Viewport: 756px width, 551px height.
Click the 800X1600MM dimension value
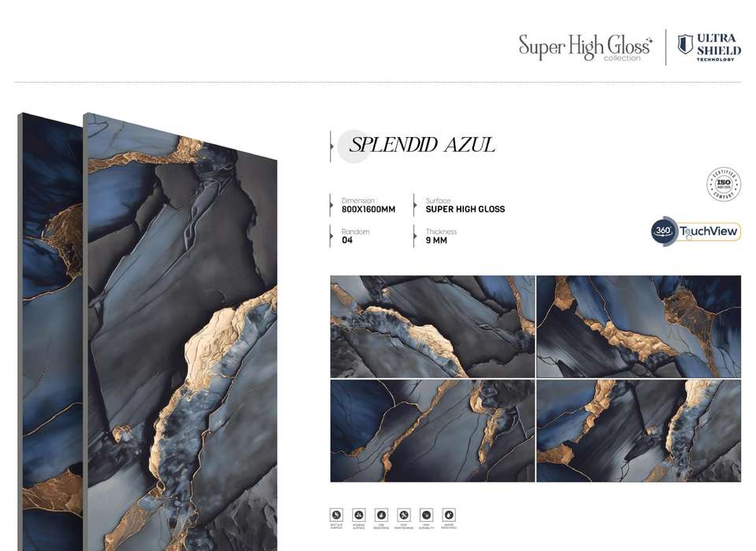tap(369, 209)
